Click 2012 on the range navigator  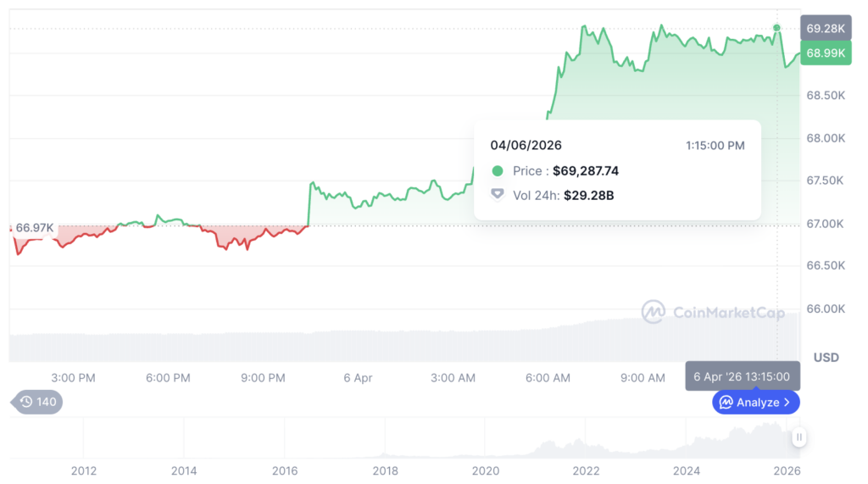[x=84, y=471]
